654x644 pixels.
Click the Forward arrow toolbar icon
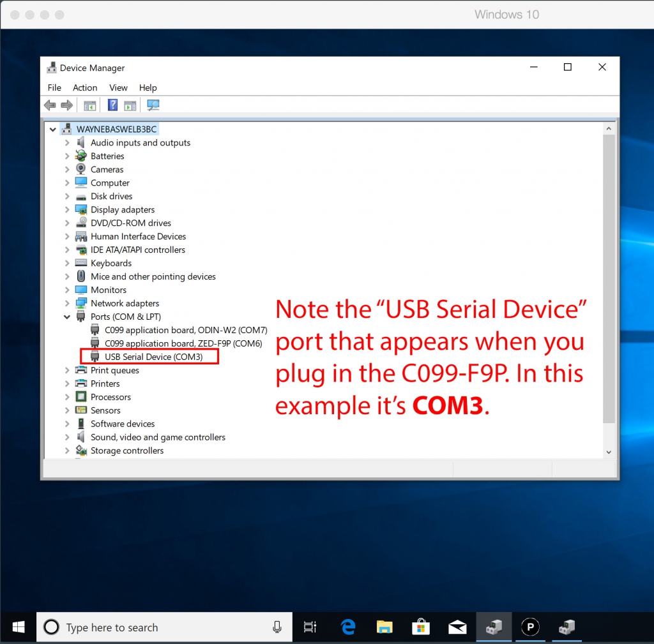(x=66, y=105)
